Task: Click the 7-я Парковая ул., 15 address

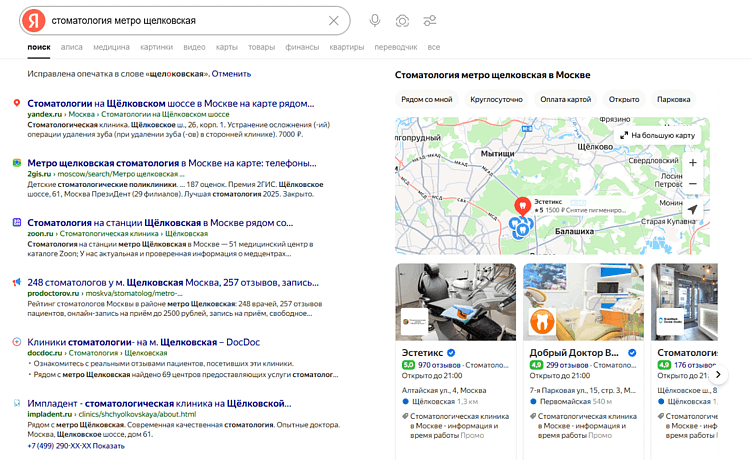Action: tap(583, 391)
